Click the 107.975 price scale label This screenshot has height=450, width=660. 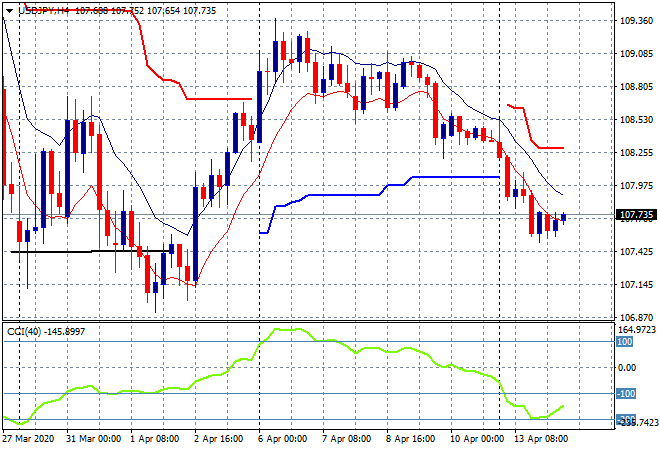tap(636, 186)
